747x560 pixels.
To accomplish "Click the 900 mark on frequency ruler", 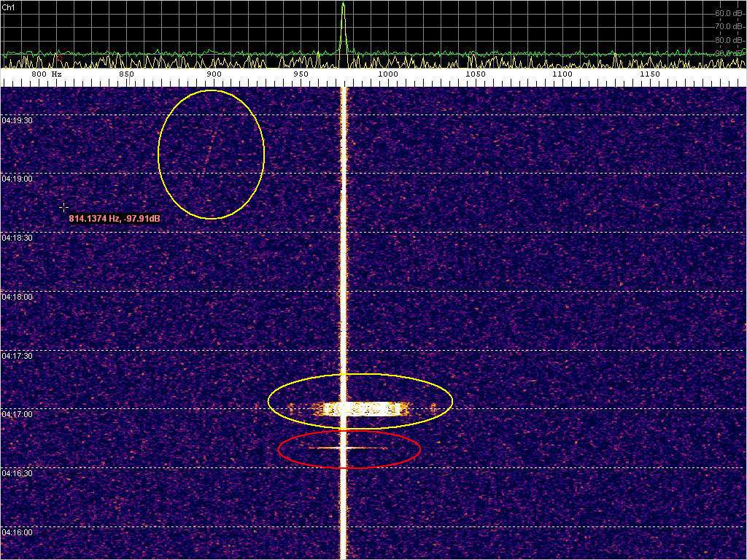I will 214,74.
